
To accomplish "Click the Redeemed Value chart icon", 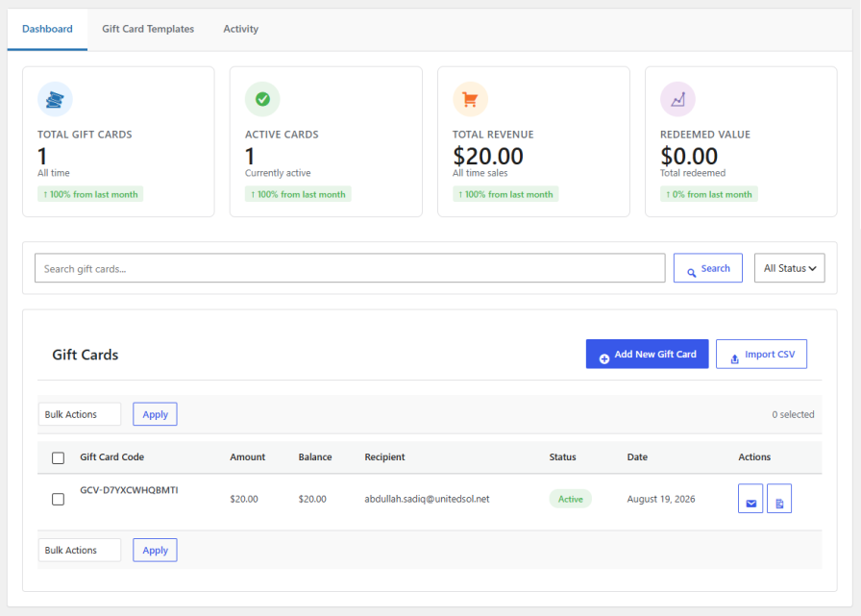I will coord(677,99).
